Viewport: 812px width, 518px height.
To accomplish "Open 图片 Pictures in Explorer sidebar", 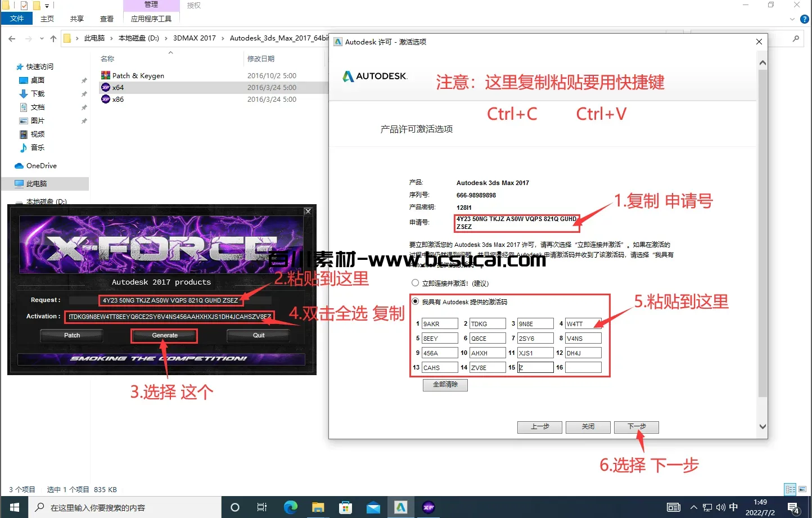I will [37, 120].
